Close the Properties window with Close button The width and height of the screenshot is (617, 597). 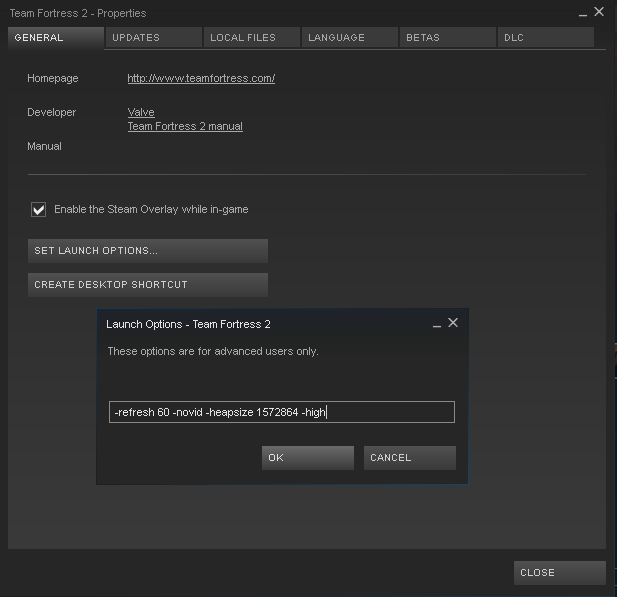point(560,573)
